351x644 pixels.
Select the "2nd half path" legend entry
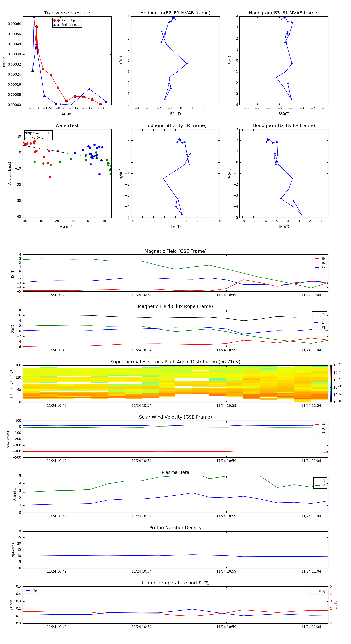[67, 25]
